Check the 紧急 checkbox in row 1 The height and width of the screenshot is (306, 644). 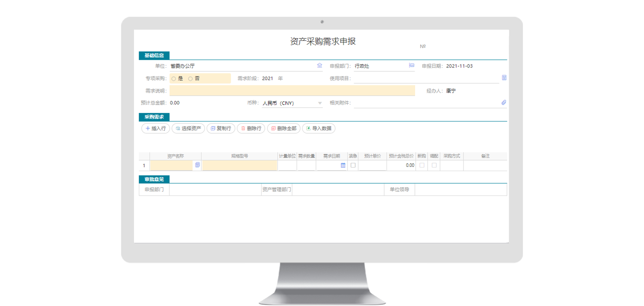tap(353, 165)
